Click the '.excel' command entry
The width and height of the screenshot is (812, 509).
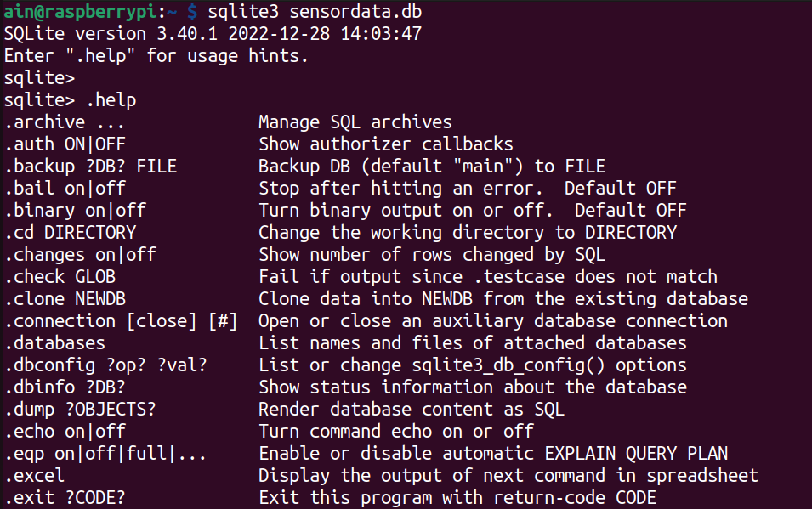click(x=34, y=476)
